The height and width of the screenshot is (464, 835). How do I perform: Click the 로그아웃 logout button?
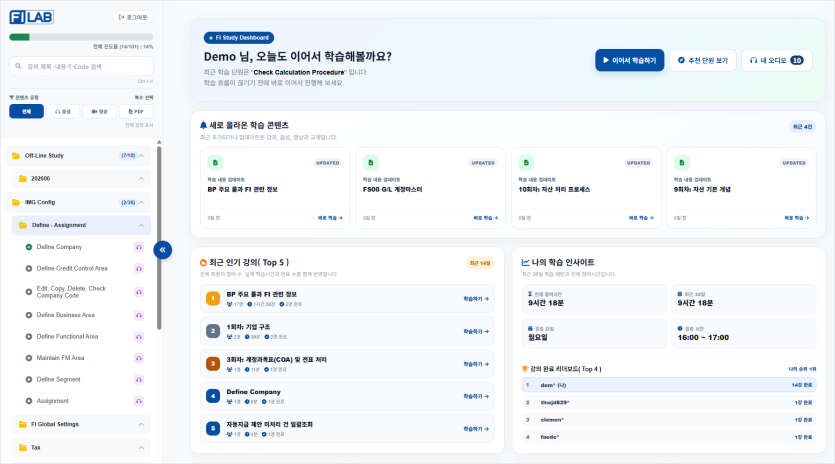click(x=133, y=17)
